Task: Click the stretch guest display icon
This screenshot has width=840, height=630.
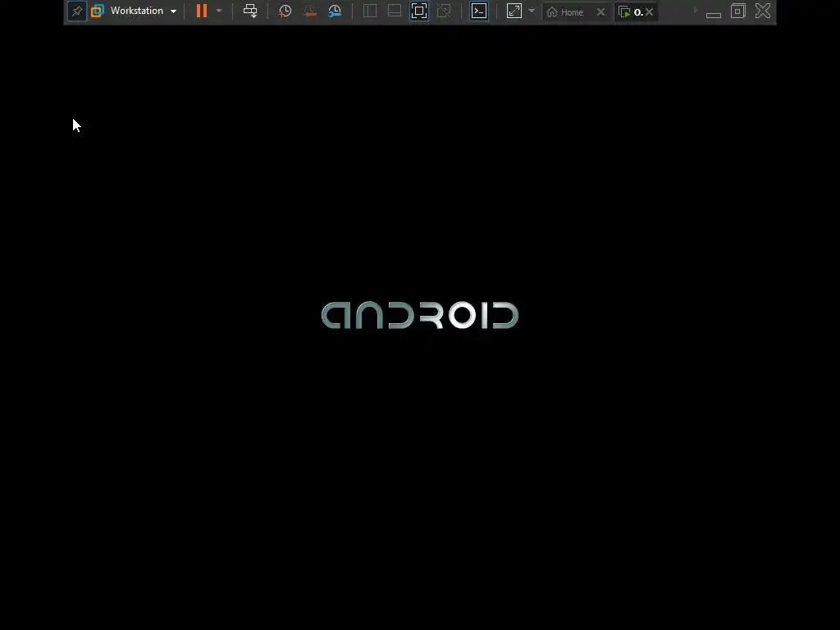Action: pyautogui.click(x=514, y=11)
